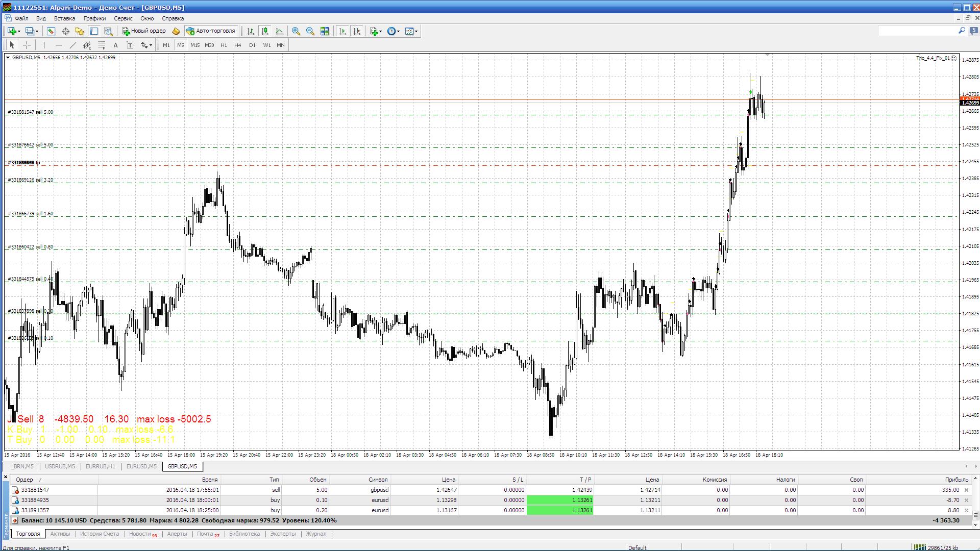Toggle the chart shift icon

[x=357, y=31]
